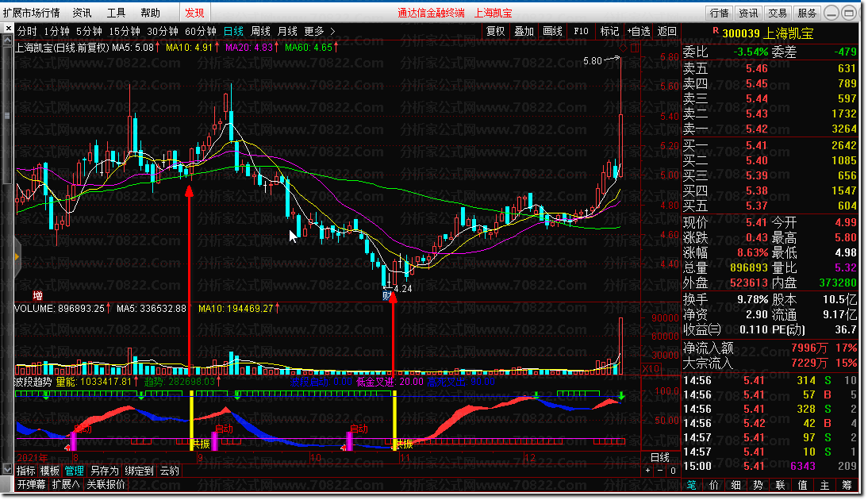The width and height of the screenshot is (868, 500).
Task: Select the 周线 weekly chart
Action: tap(261, 32)
